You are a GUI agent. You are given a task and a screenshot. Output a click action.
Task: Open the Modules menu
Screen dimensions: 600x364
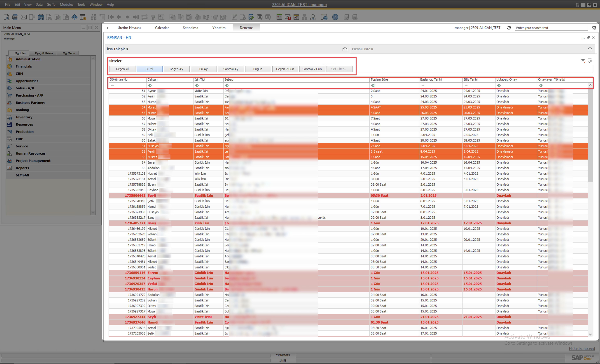pyautogui.click(x=67, y=4)
